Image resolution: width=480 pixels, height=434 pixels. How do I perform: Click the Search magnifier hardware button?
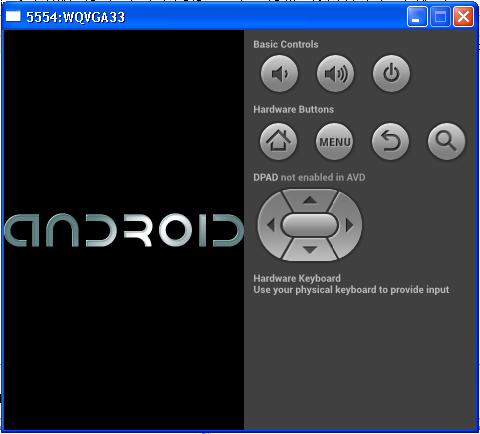pos(446,142)
